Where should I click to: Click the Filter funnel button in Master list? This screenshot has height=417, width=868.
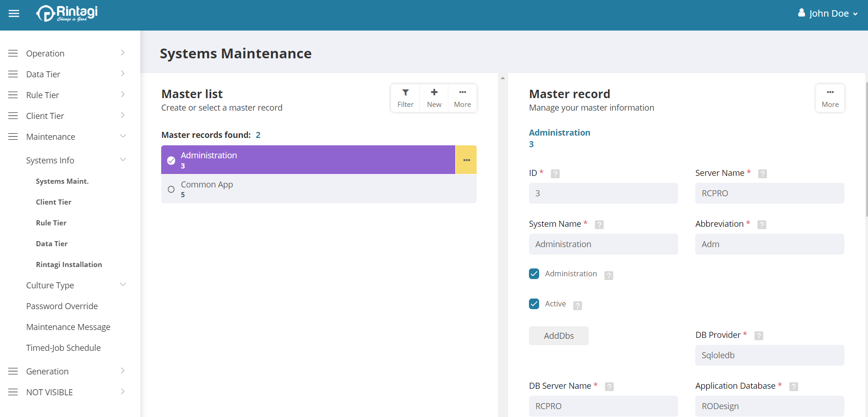[405, 98]
